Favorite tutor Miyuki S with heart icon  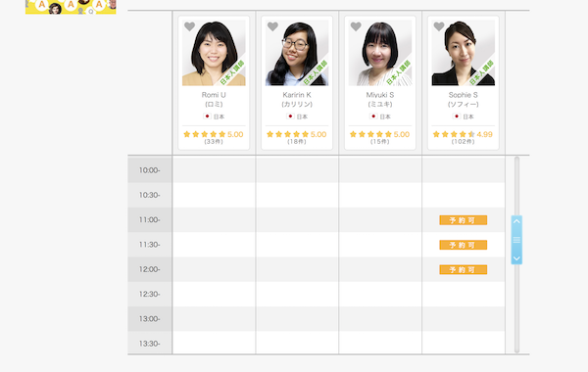click(x=356, y=26)
